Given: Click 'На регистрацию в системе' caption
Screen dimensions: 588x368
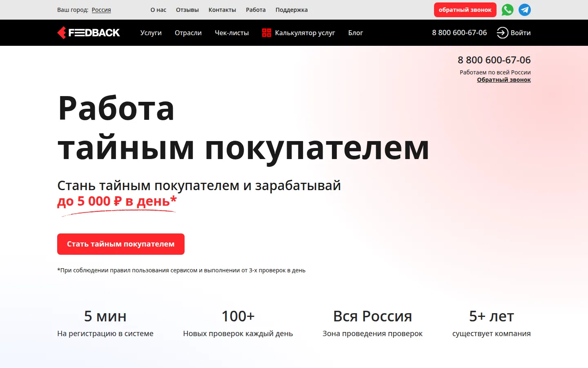Looking at the screenshot, I should [x=105, y=334].
